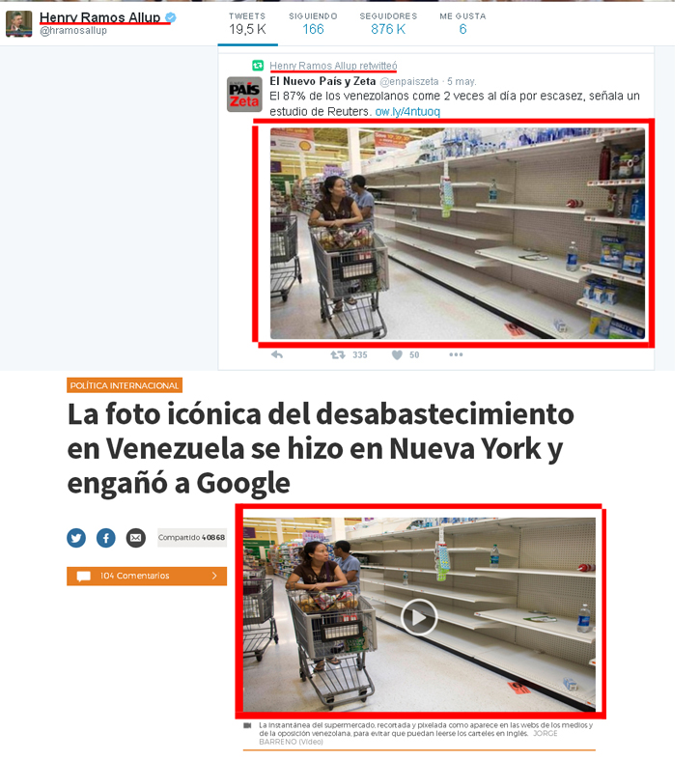Open Henry Ramos Allup's profile avatar

[x=19, y=24]
